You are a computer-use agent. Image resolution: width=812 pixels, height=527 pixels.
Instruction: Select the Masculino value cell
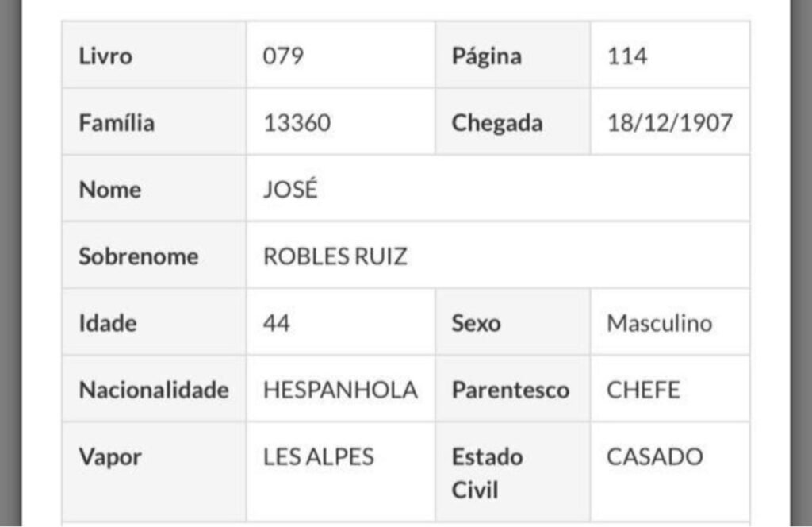click(659, 323)
